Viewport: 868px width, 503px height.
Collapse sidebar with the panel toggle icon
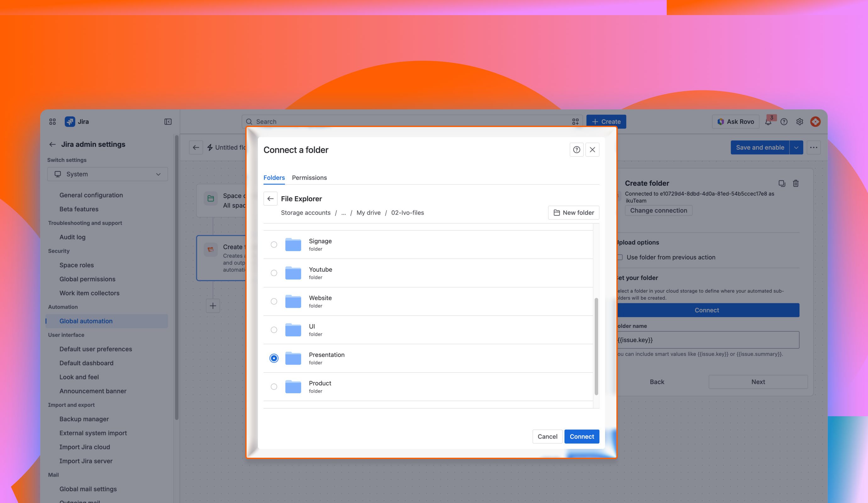pos(168,122)
